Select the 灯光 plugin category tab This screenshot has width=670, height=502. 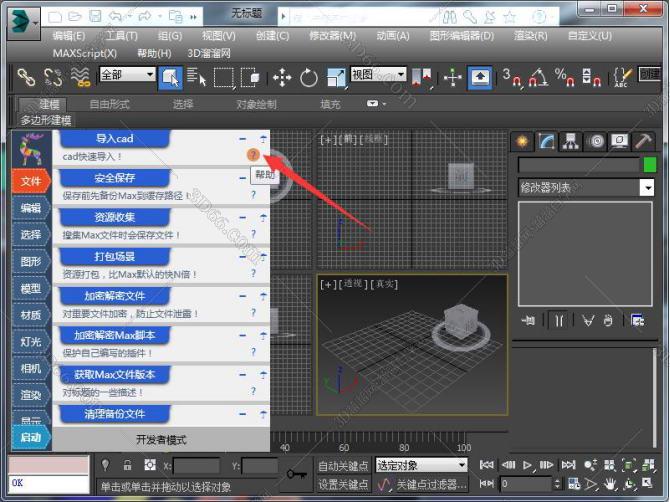pyautogui.click(x=31, y=342)
